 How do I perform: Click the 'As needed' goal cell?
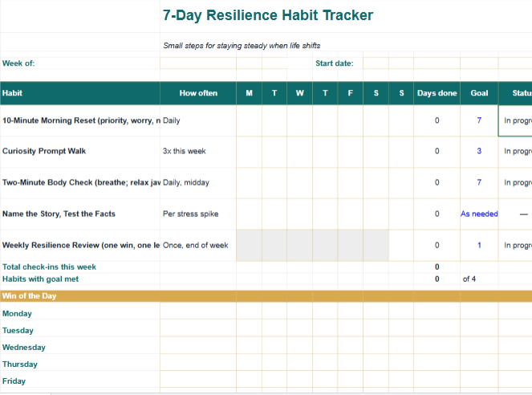[x=479, y=214]
